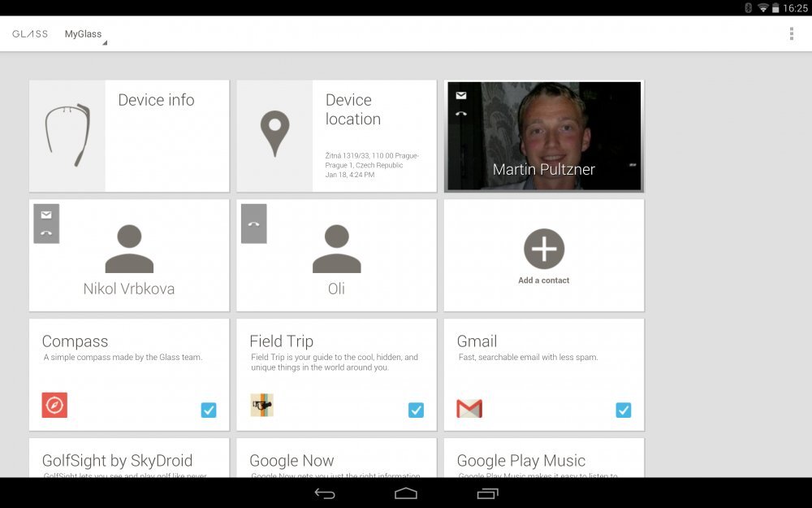Disable the Compass glassware checkbox
This screenshot has width=812, height=508.
coord(209,410)
